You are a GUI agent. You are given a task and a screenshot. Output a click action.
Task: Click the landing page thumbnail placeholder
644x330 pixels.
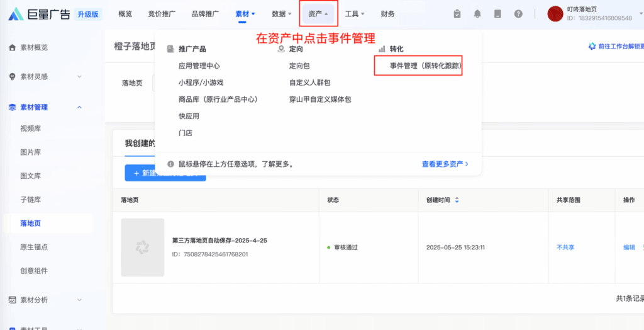pos(142,247)
